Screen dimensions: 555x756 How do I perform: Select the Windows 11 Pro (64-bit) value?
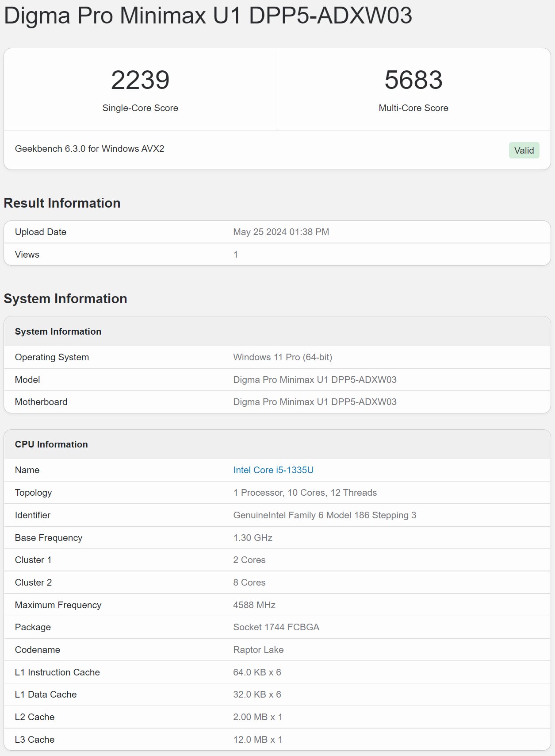[x=283, y=357]
